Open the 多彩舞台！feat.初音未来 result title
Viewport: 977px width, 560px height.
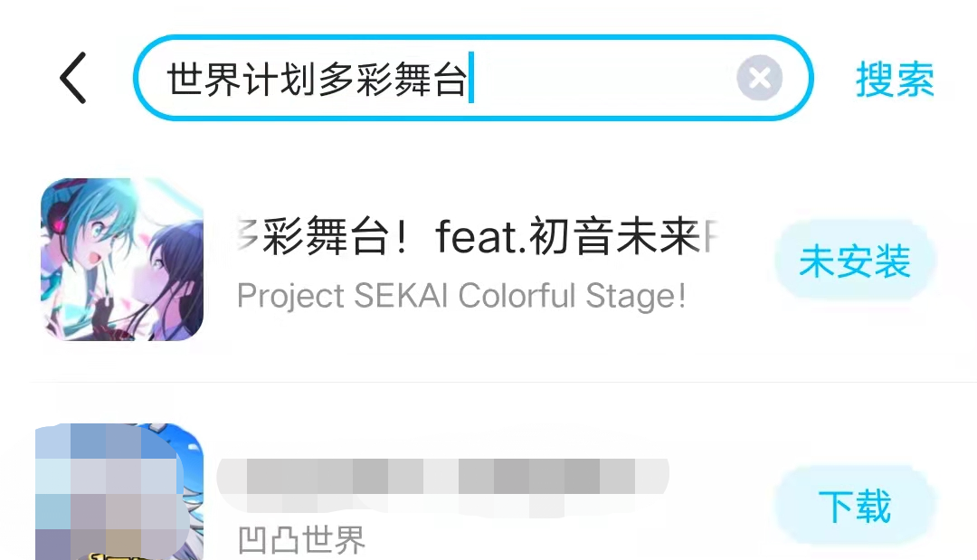pyautogui.click(x=478, y=238)
